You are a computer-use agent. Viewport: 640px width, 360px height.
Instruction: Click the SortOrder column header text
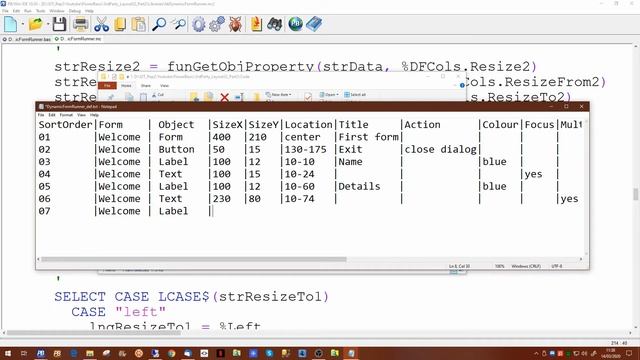pos(65,124)
